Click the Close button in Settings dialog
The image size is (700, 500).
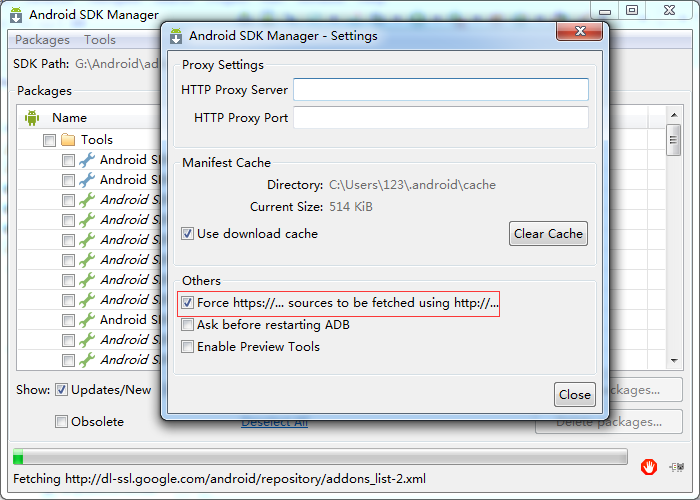click(x=575, y=395)
